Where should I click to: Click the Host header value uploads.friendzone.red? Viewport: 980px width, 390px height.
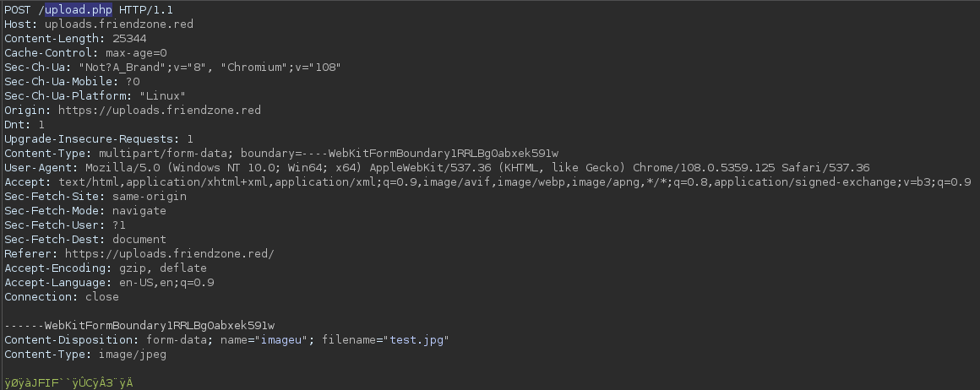(119, 24)
